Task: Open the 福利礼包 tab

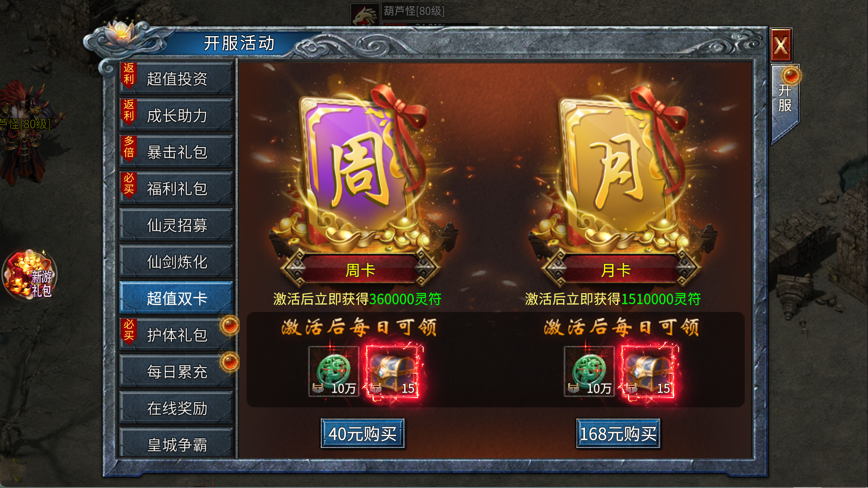Action: pos(176,188)
